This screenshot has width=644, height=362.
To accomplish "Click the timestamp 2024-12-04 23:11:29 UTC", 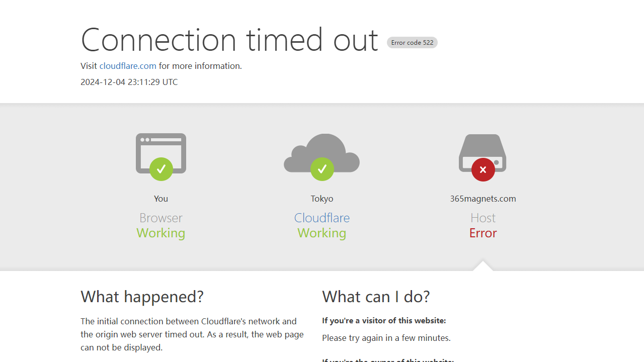I will 129,82.
